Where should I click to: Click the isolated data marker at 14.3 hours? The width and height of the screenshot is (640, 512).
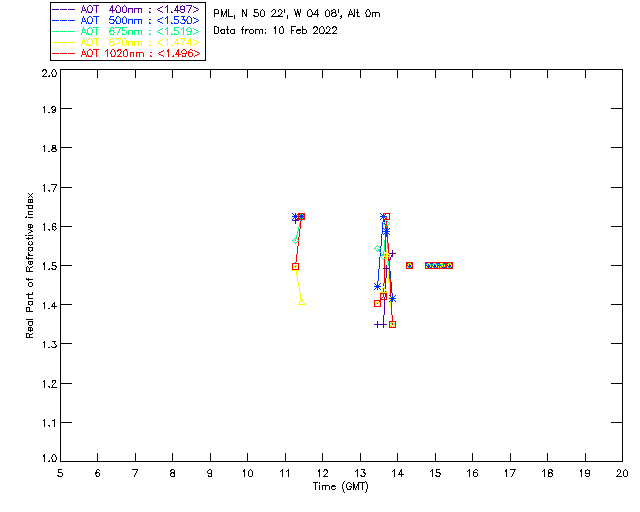pyautogui.click(x=409, y=265)
